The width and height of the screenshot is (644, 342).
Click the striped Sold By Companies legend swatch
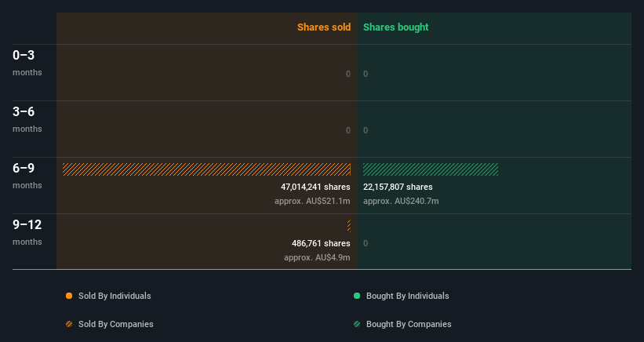69,324
